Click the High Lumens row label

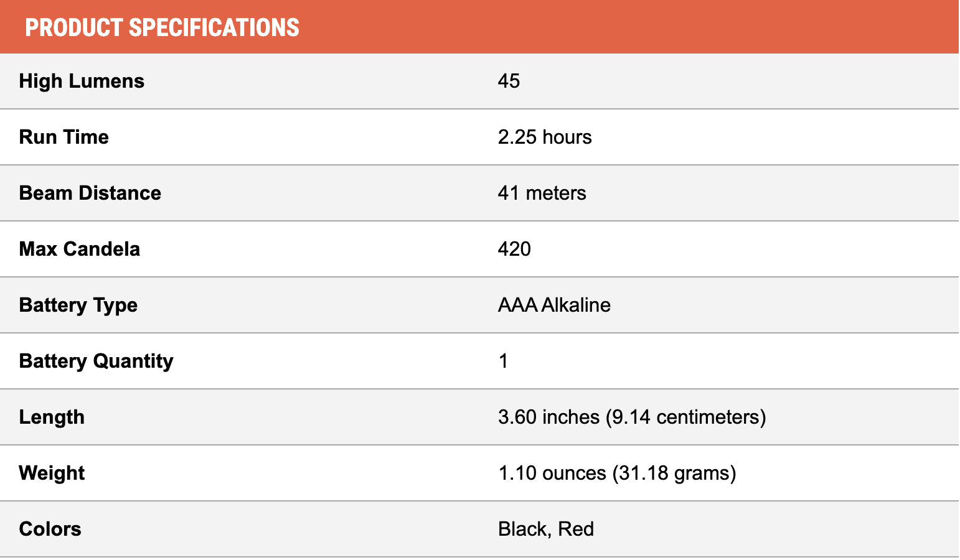(x=82, y=81)
